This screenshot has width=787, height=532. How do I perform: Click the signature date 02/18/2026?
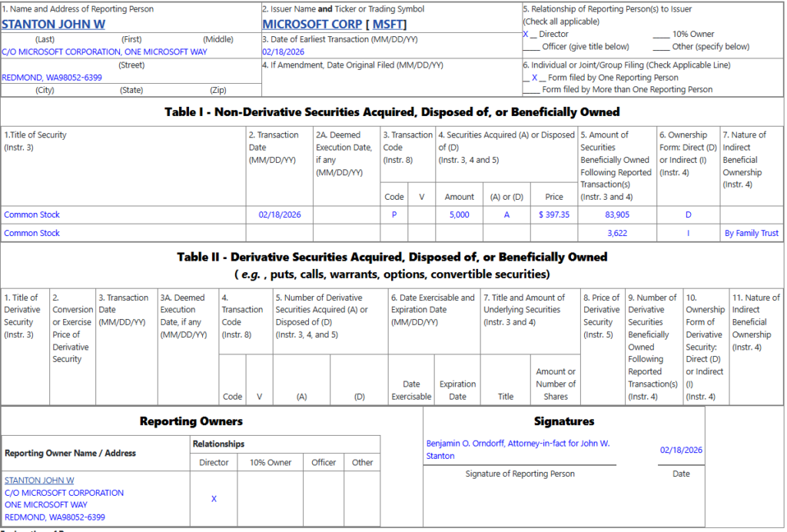(681, 450)
